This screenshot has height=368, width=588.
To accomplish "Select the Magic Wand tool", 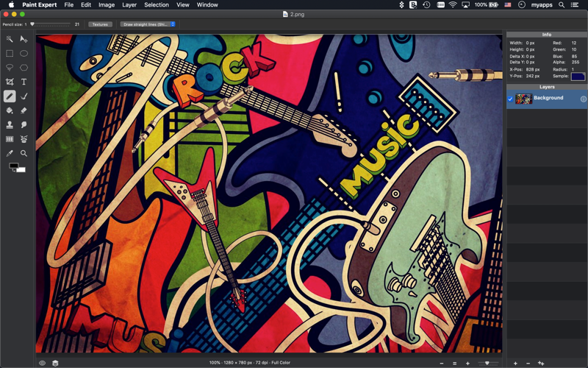I will click(x=10, y=39).
